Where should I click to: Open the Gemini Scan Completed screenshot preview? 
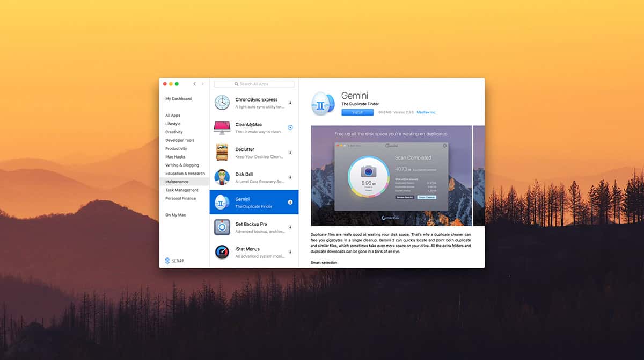(x=391, y=176)
